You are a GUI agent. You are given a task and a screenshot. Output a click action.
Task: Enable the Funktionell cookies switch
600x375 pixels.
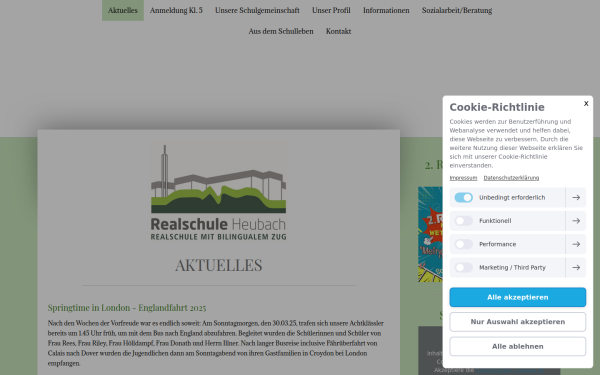coord(463,221)
